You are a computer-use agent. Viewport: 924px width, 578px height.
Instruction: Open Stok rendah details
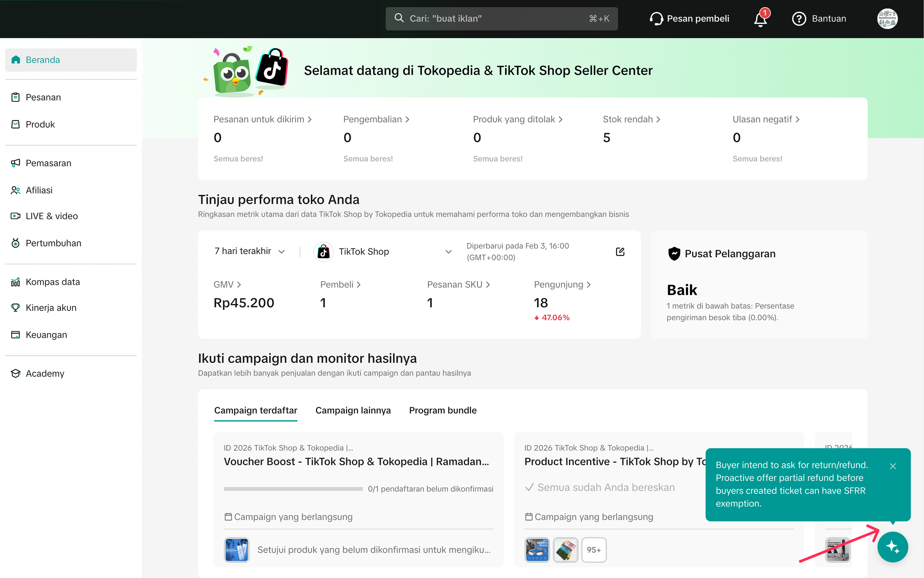coord(632,119)
